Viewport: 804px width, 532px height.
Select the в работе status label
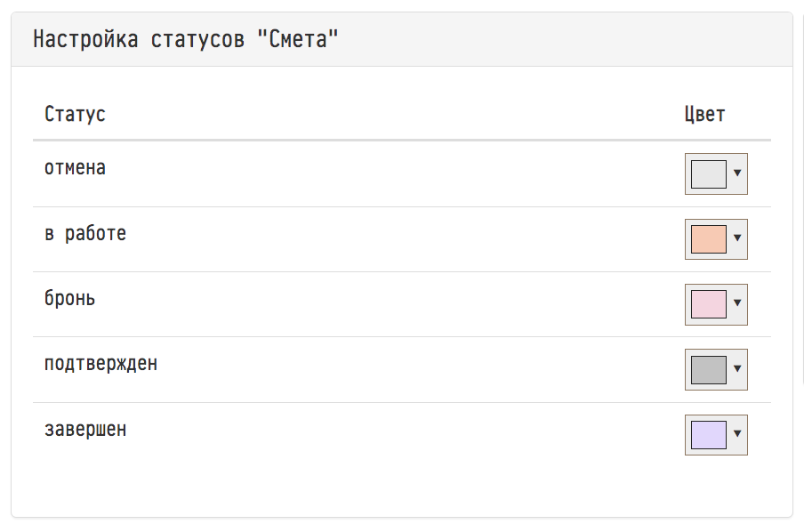(85, 234)
